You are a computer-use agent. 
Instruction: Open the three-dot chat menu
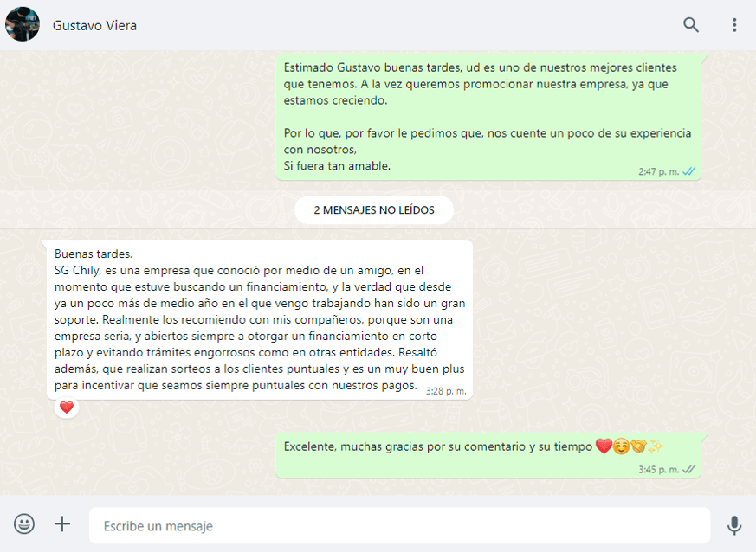[x=734, y=25]
